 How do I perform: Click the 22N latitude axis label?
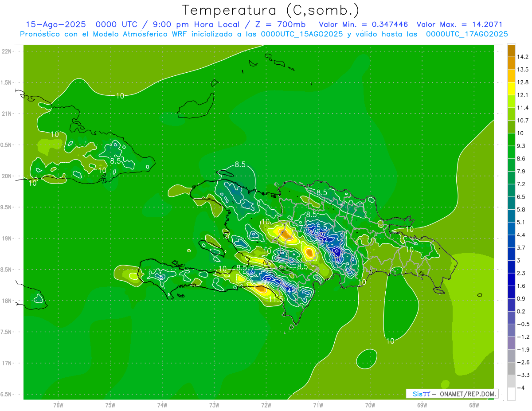pos(8,51)
